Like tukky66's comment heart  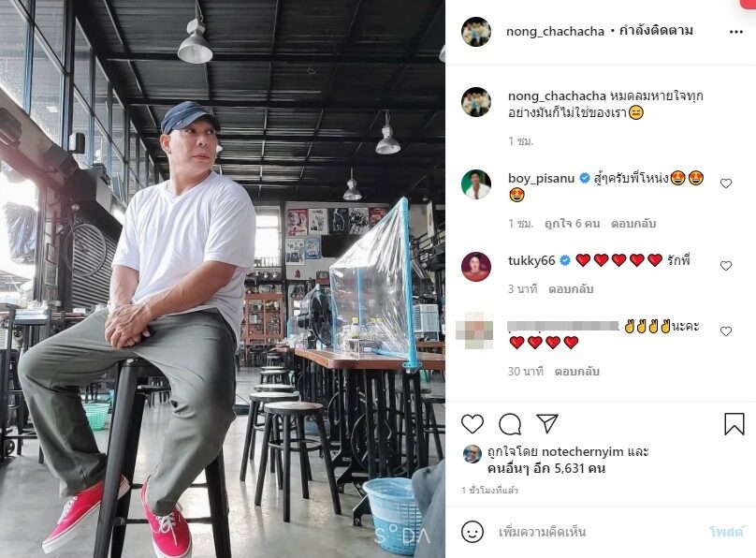coord(726,266)
